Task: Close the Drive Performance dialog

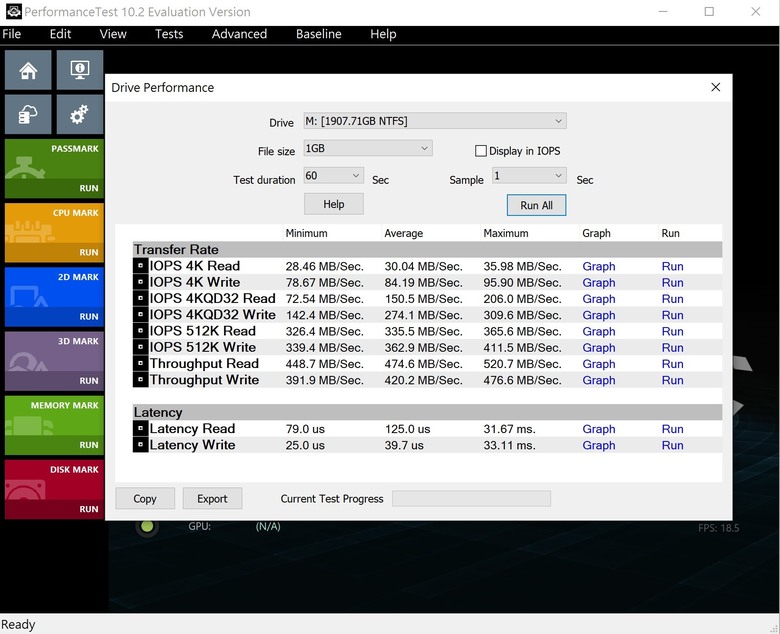Action: [715, 87]
